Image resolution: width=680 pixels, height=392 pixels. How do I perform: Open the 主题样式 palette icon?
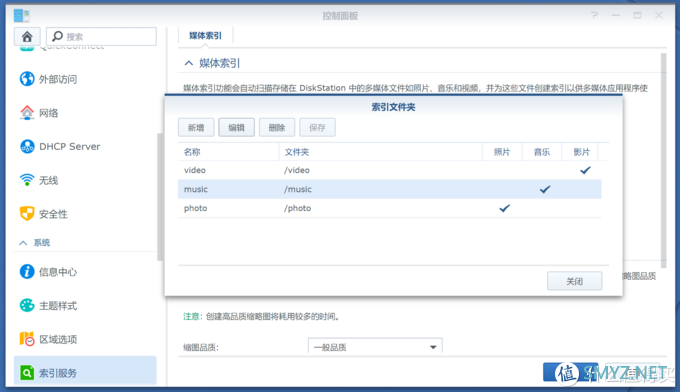[x=27, y=305]
